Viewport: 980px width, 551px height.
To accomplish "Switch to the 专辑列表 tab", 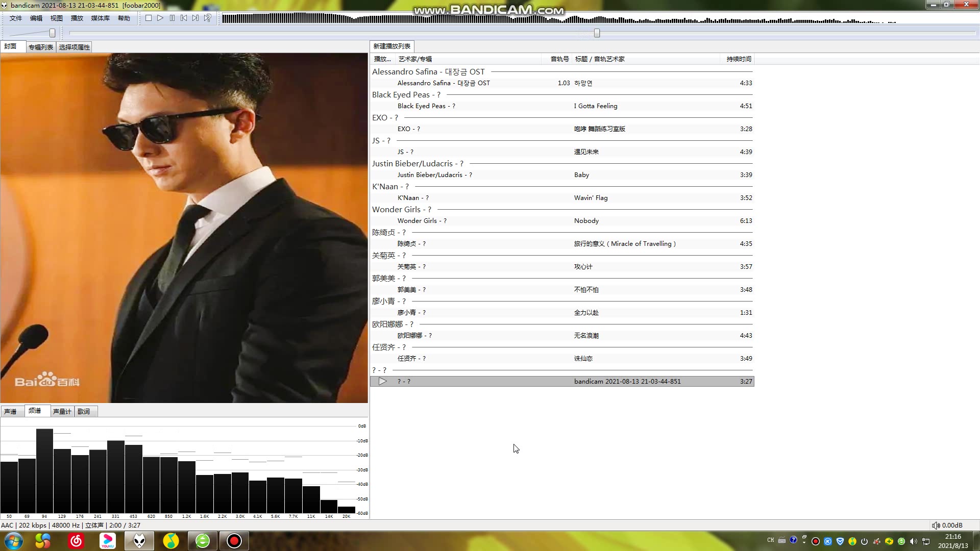I will [41, 47].
